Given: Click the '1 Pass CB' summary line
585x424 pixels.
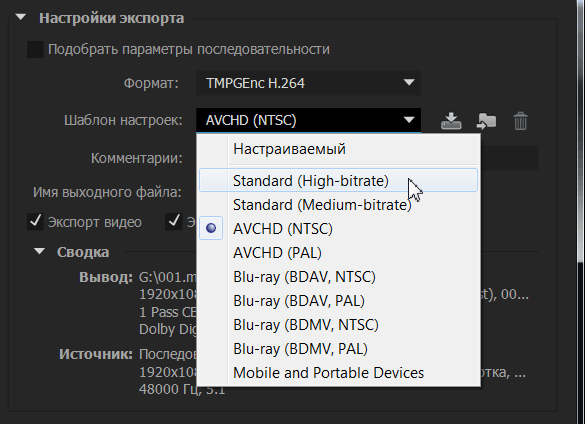Looking at the screenshot, I should [x=168, y=312].
